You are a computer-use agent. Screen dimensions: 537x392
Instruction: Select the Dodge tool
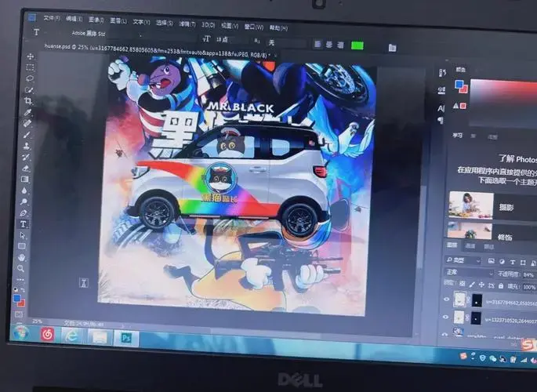point(24,201)
